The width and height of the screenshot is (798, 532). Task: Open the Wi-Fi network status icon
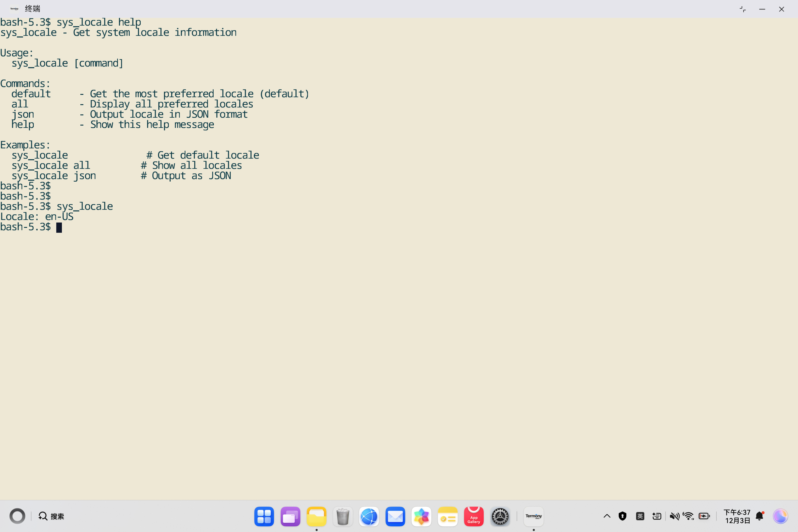click(689, 516)
